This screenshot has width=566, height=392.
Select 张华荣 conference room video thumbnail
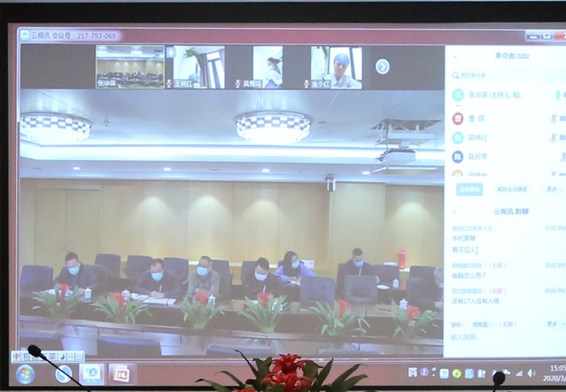[129, 66]
